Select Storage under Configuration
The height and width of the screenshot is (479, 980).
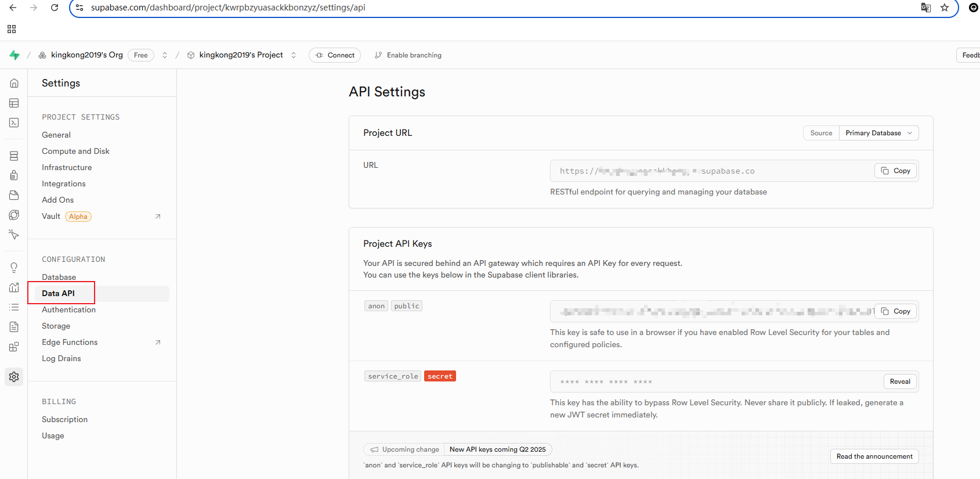point(56,326)
